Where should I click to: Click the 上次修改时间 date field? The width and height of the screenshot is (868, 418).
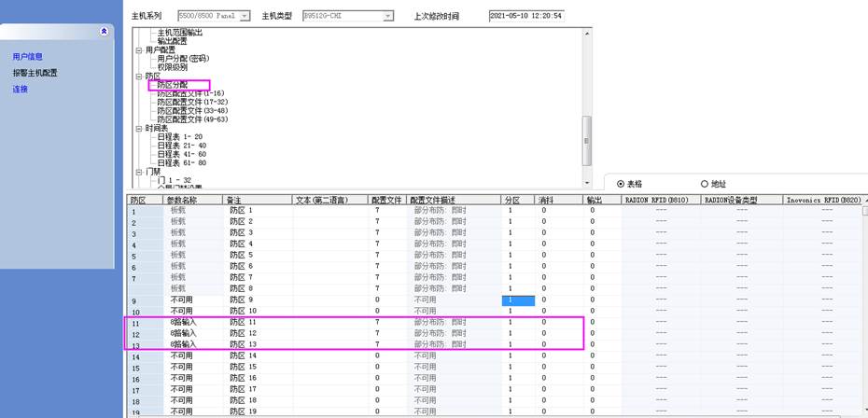[526, 16]
